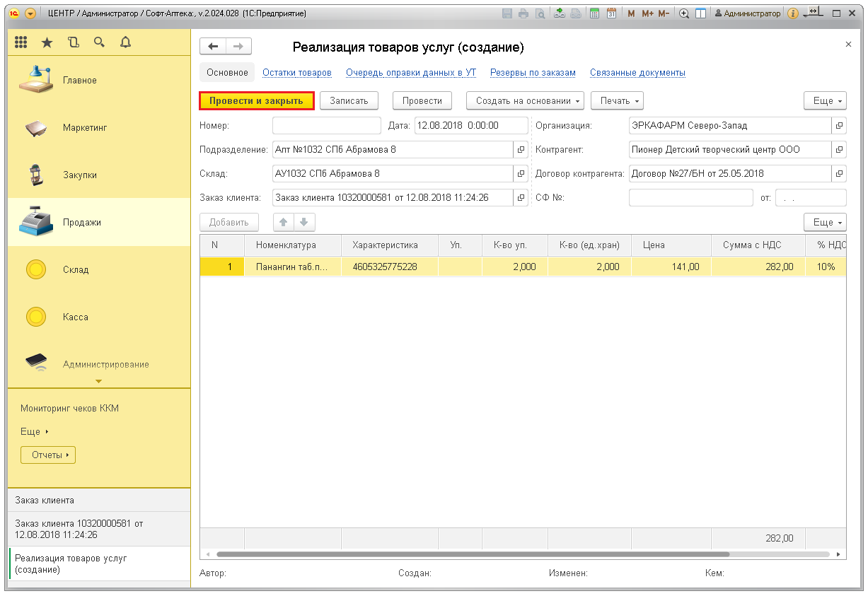Open the calendar icon in title bar
Screen dimensions: 868x596
[x=611, y=13]
